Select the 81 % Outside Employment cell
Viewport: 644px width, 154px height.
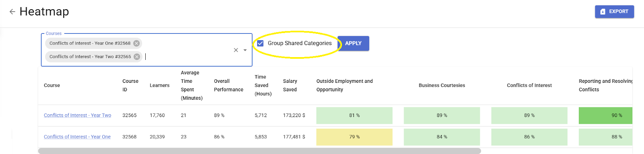(354, 115)
